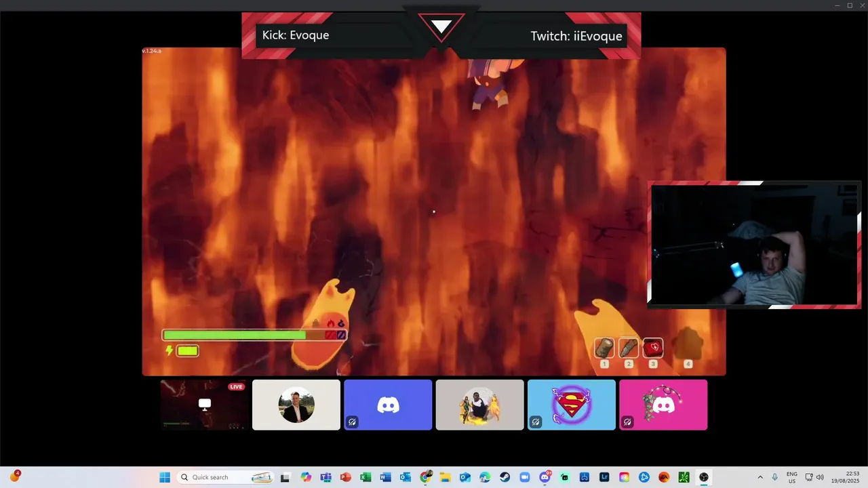Select the participant tile with suit avatar
Image resolution: width=868 pixels, height=488 pixels.
[296, 405]
